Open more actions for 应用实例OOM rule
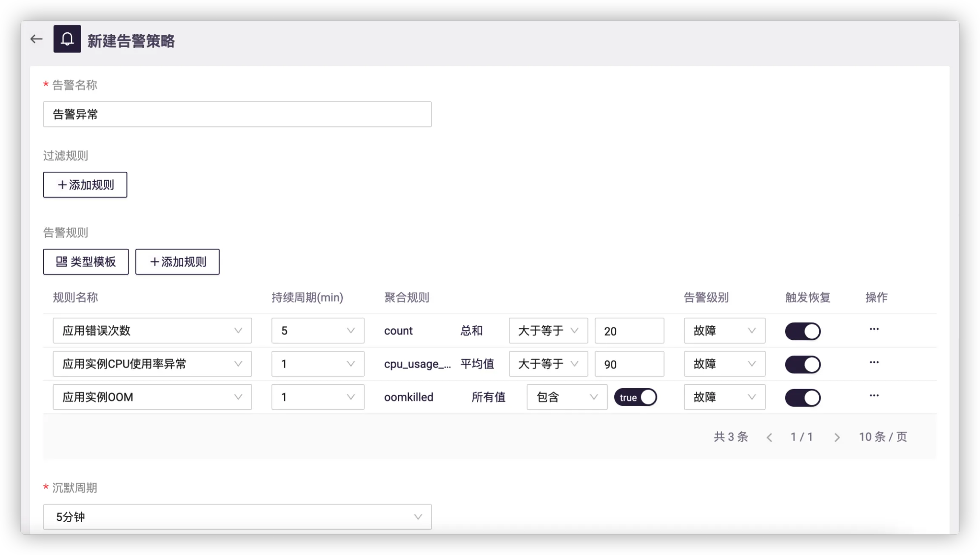This screenshot has height=555, width=980. (x=874, y=396)
